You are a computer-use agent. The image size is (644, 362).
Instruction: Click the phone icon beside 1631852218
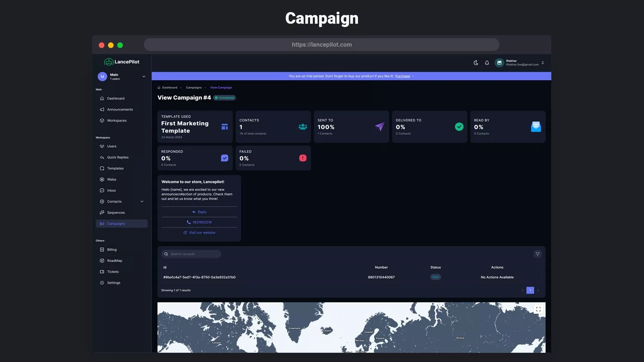(189, 222)
